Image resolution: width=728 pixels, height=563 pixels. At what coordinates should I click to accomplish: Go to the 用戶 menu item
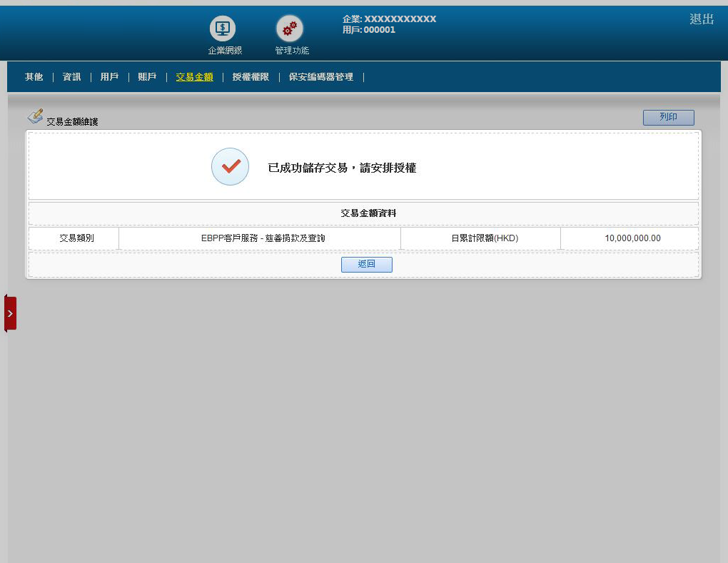point(109,77)
